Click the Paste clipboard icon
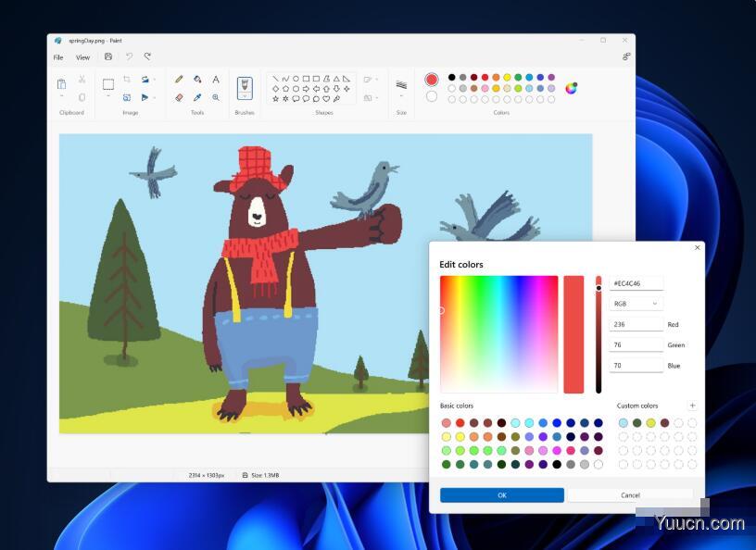756x550 pixels. pyautogui.click(x=62, y=84)
